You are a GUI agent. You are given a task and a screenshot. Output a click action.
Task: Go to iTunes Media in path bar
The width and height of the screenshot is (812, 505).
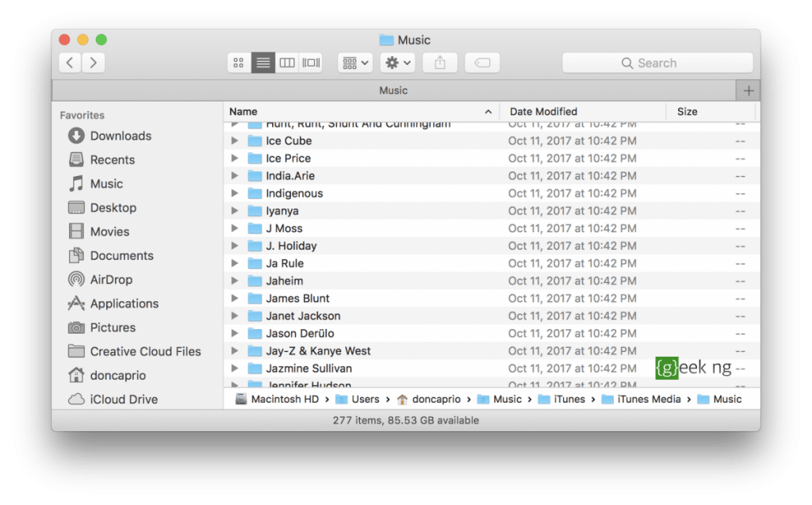pos(641,400)
